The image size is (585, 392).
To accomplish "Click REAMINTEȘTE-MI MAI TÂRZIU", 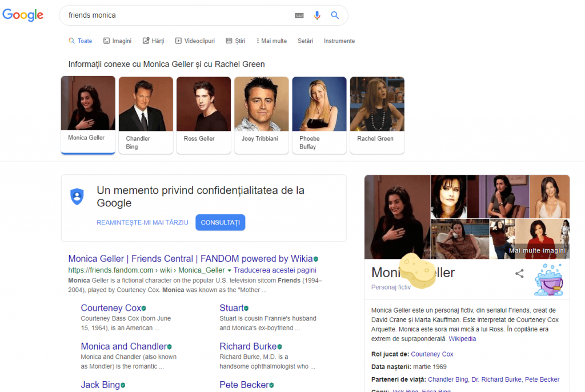I will 142,222.
